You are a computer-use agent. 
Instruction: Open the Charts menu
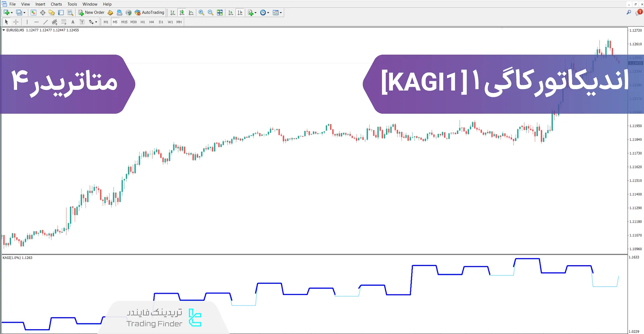click(56, 4)
